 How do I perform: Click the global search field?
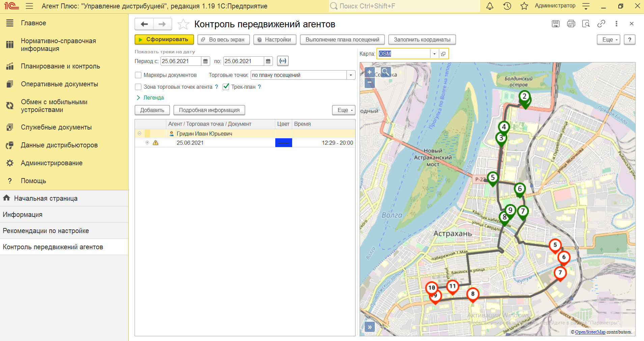pos(404,6)
